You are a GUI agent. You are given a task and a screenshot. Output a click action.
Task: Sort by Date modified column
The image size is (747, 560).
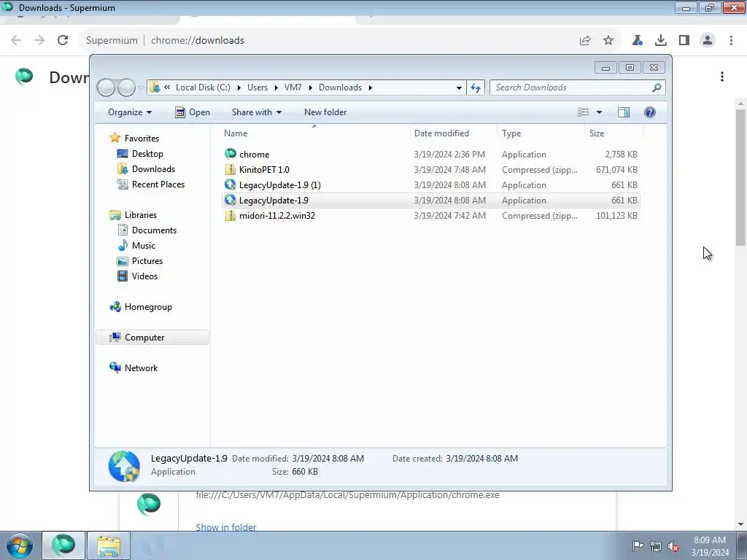click(x=453, y=133)
